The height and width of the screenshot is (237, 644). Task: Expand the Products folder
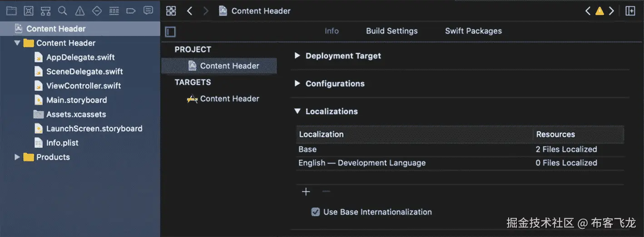click(x=17, y=157)
